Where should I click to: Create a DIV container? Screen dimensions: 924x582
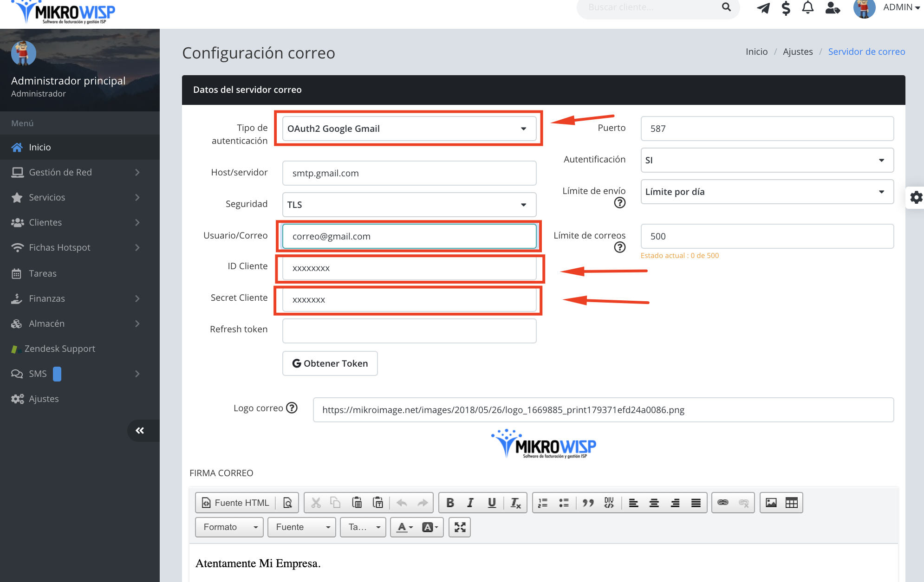609,503
